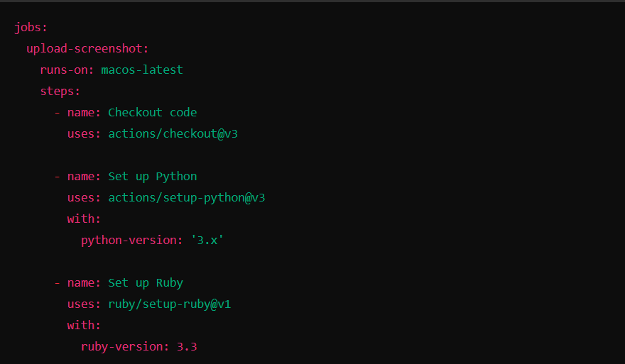
Task: Click "uses:" key before ruby/setup-ruby@v1
Action: click(x=85, y=304)
